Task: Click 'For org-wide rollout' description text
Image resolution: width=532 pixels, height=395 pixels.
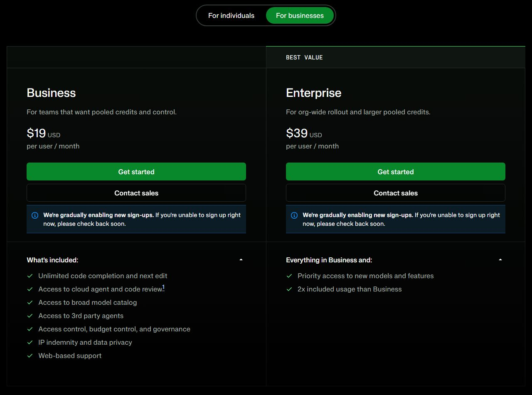Action: pyautogui.click(x=358, y=112)
